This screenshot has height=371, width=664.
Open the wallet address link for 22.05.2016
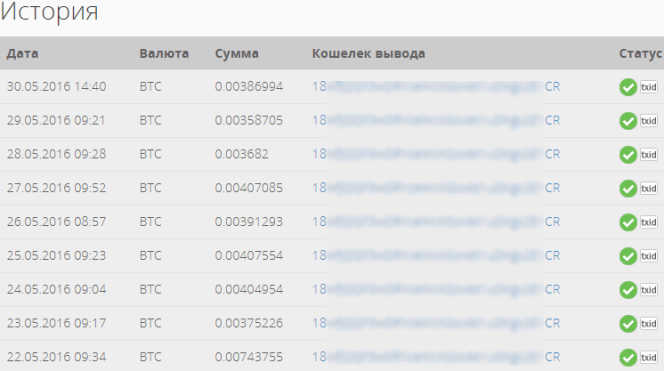pyautogui.click(x=436, y=357)
